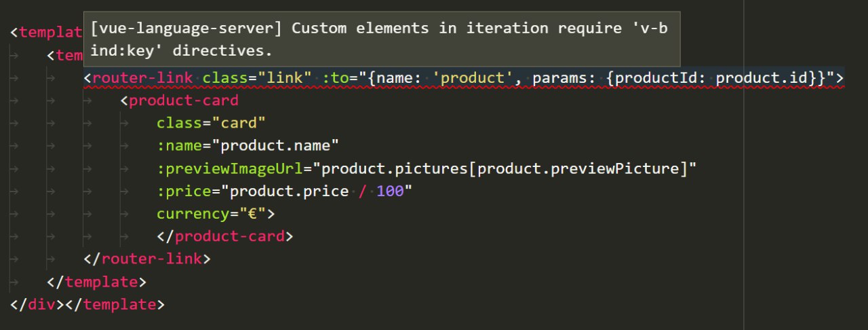
Task: Click the closing router-link tag
Action: click(x=152, y=258)
